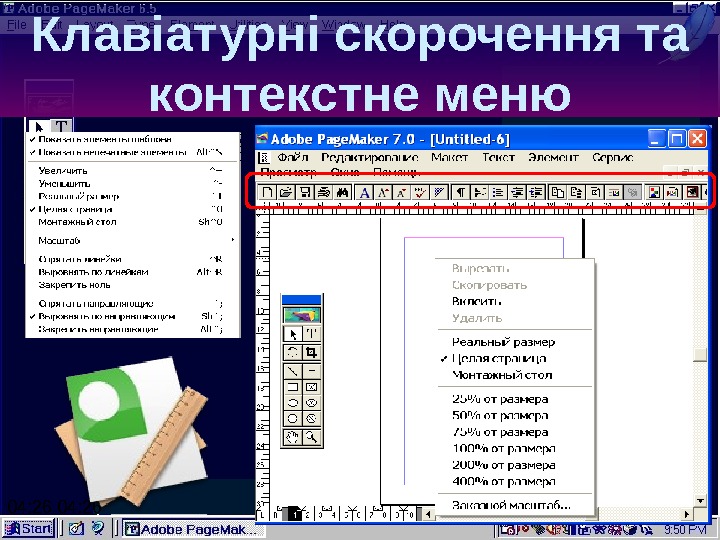Toggle checked Выровнять по направляющим item
Screen dimensions: 720x540
pos(132,316)
